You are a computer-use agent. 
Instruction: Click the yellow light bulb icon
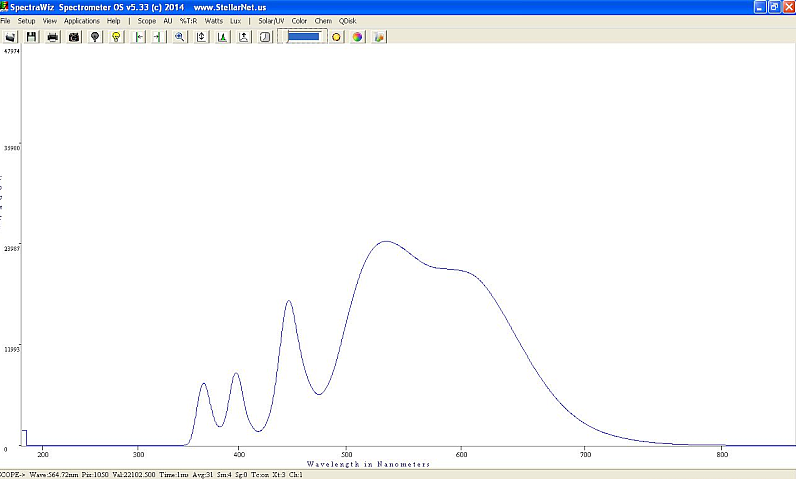tap(116, 37)
